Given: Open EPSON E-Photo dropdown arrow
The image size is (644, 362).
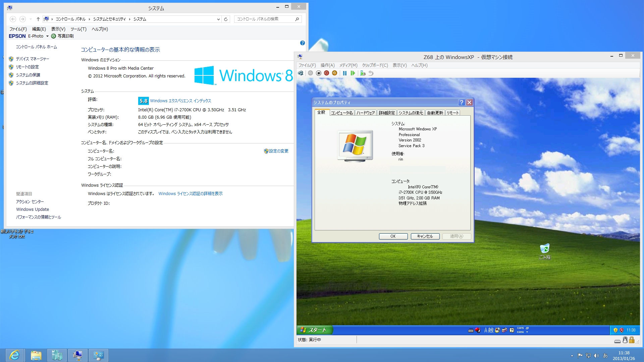Looking at the screenshot, I should click(x=47, y=36).
